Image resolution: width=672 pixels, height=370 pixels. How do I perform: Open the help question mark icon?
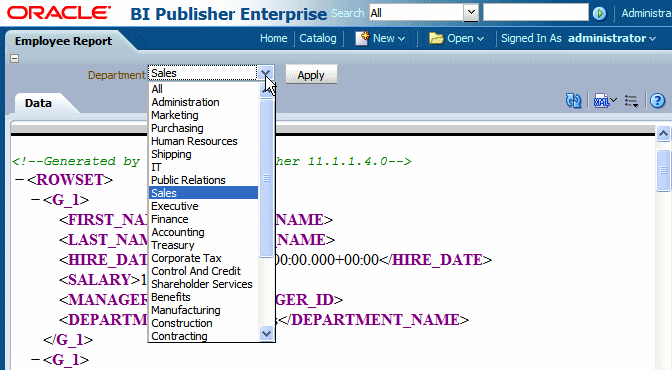click(x=657, y=101)
